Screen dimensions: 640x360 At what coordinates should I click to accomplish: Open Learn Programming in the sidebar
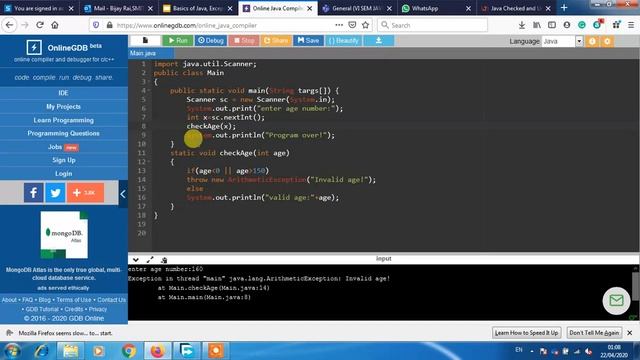[64, 120]
